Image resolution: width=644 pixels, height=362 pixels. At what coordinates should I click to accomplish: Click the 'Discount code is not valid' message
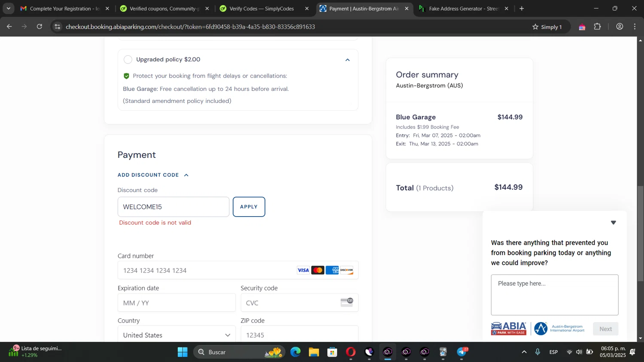click(x=155, y=223)
